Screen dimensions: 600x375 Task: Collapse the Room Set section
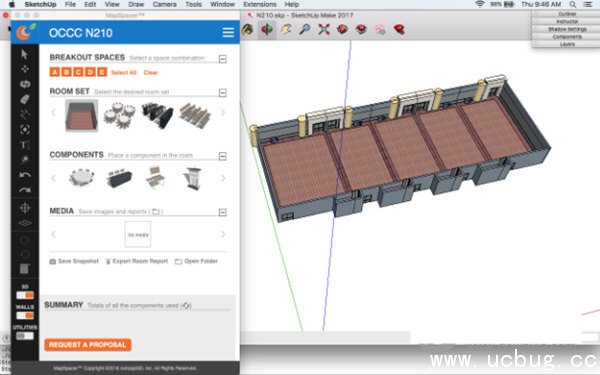(223, 93)
